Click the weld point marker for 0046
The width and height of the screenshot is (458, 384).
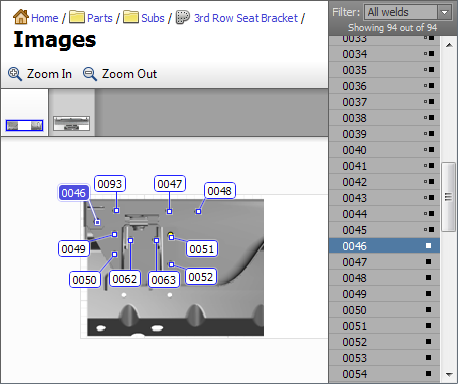point(97,222)
